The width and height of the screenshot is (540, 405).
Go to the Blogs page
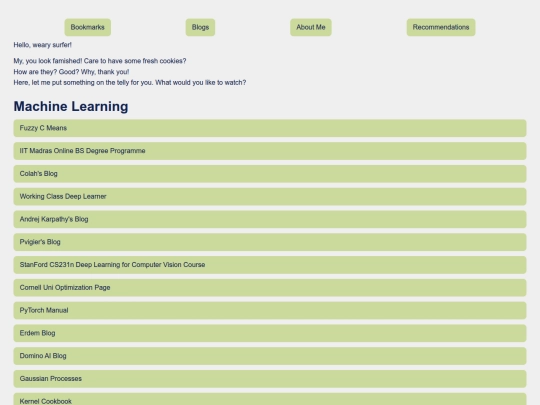[200, 27]
